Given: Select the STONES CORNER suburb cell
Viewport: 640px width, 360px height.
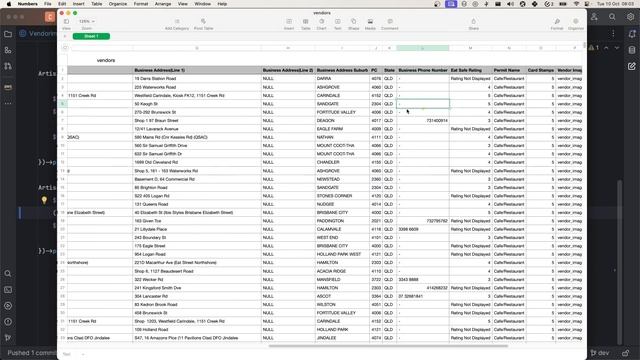Looking at the screenshot, I should point(342,196).
